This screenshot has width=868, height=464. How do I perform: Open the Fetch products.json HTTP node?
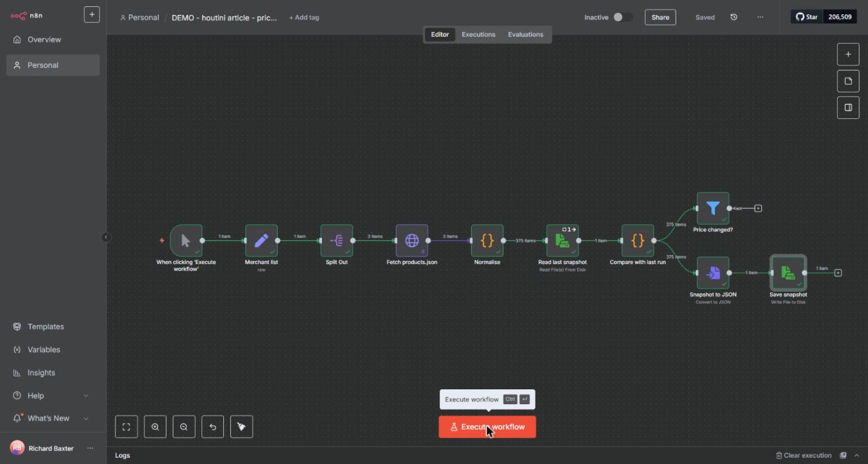click(412, 241)
